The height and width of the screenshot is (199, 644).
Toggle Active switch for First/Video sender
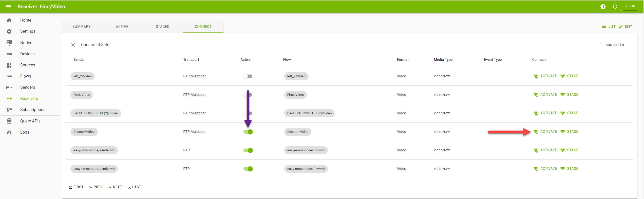pos(247,95)
